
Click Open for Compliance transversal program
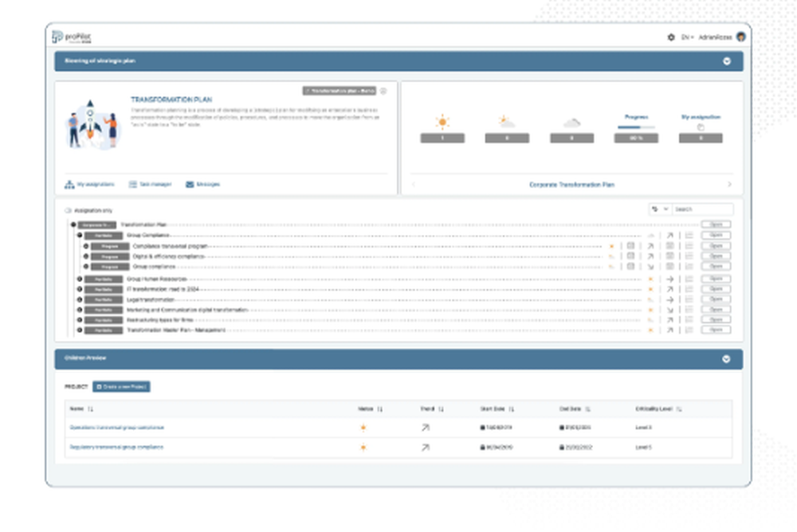point(717,246)
